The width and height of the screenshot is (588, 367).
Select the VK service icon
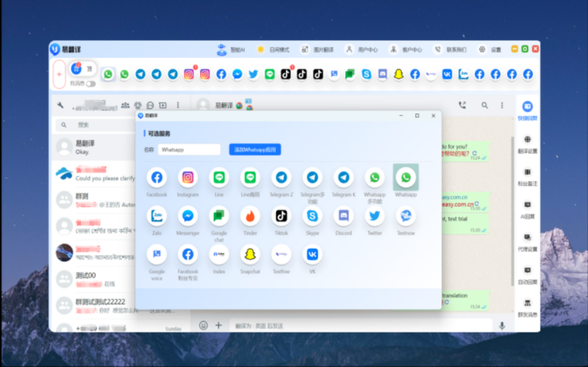[x=312, y=254]
